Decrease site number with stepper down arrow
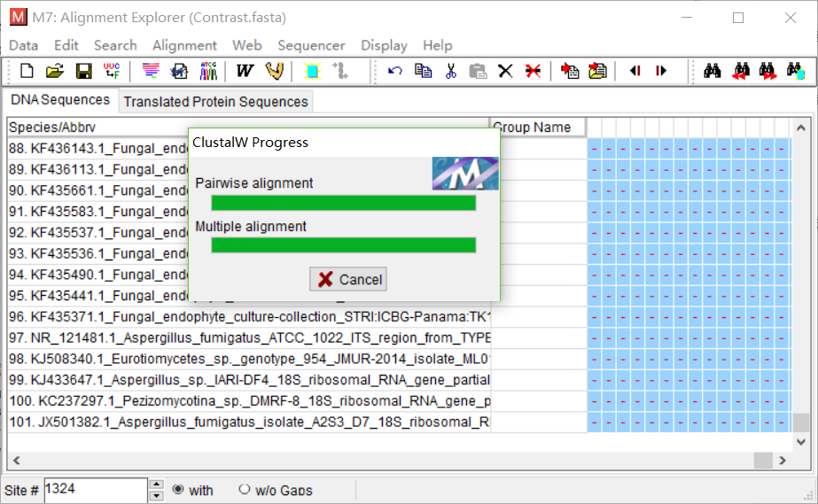This screenshot has width=818, height=504. [x=156, y=496]
